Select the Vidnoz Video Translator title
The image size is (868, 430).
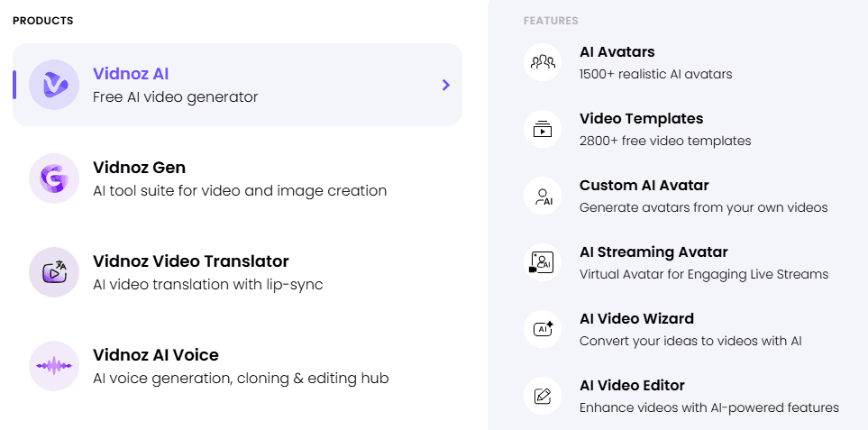[x=191, y=261]
